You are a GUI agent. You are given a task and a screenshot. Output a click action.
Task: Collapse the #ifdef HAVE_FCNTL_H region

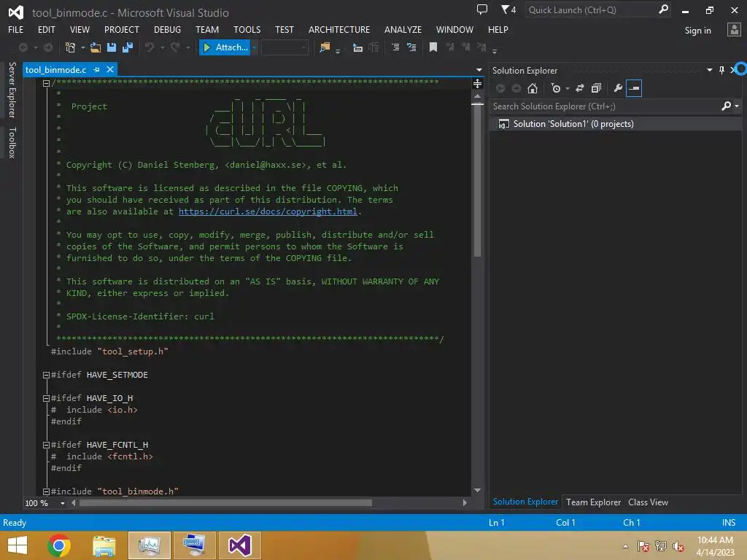(x=46, y=446)
